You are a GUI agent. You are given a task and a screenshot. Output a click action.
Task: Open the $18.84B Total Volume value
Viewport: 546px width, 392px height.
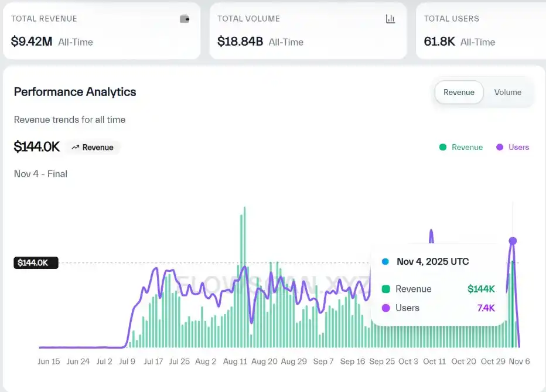240,42
